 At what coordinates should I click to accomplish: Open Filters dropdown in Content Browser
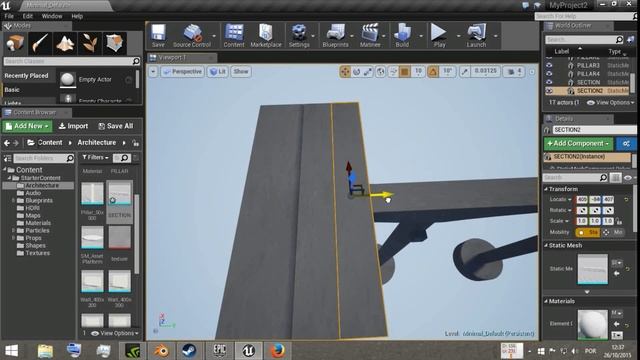point(95,158)
